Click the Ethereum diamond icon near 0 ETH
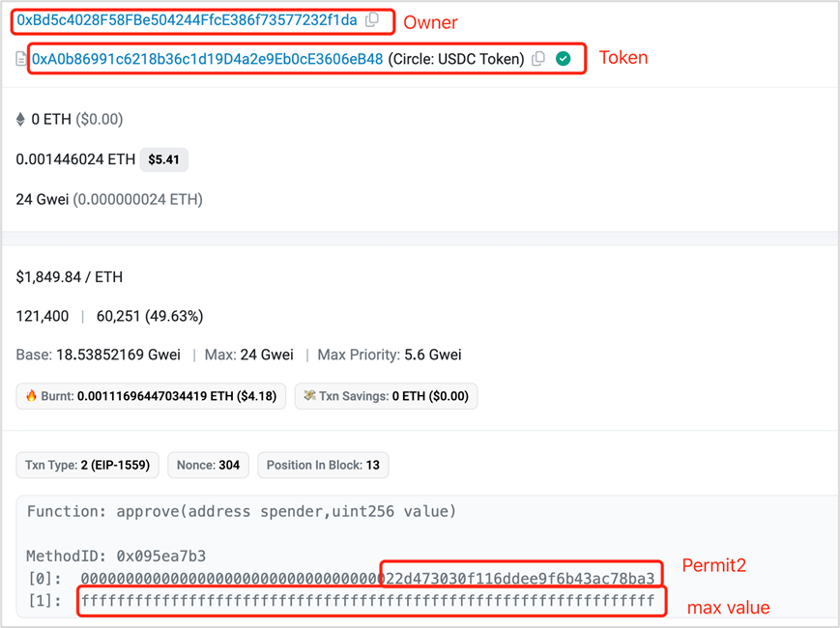 20,119
